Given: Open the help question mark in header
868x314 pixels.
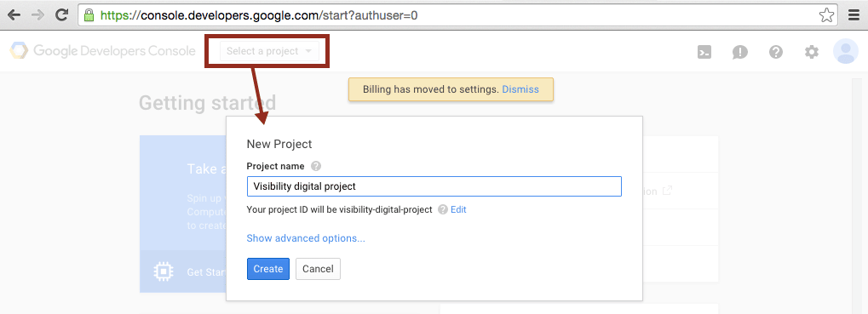Looking at the screenshot, I should point(776,52).
